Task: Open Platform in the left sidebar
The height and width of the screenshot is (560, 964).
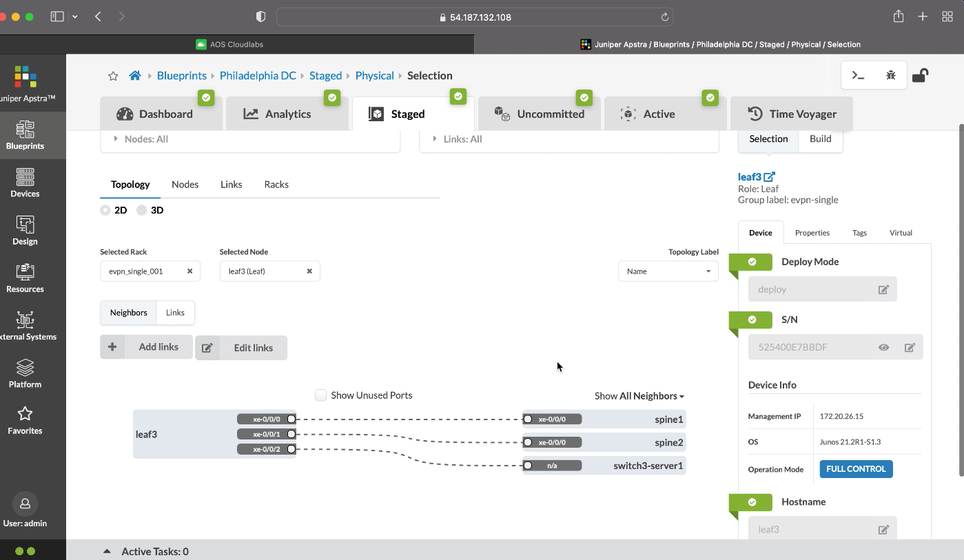Action: (25, 373)
